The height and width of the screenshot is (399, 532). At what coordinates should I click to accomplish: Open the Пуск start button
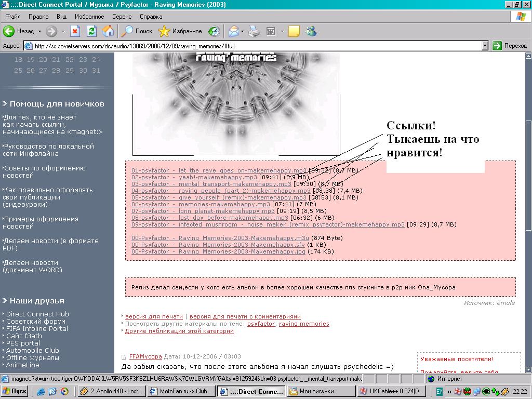pos(15,391)
